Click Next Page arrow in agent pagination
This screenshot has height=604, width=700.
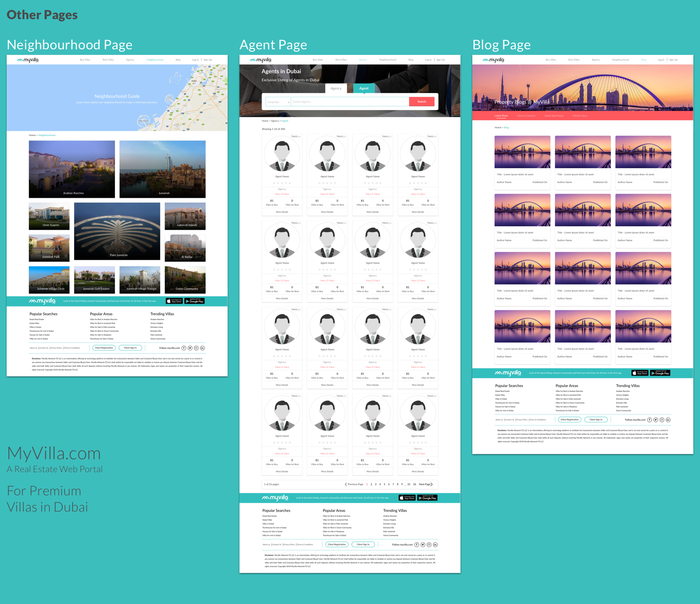(432, 484)
